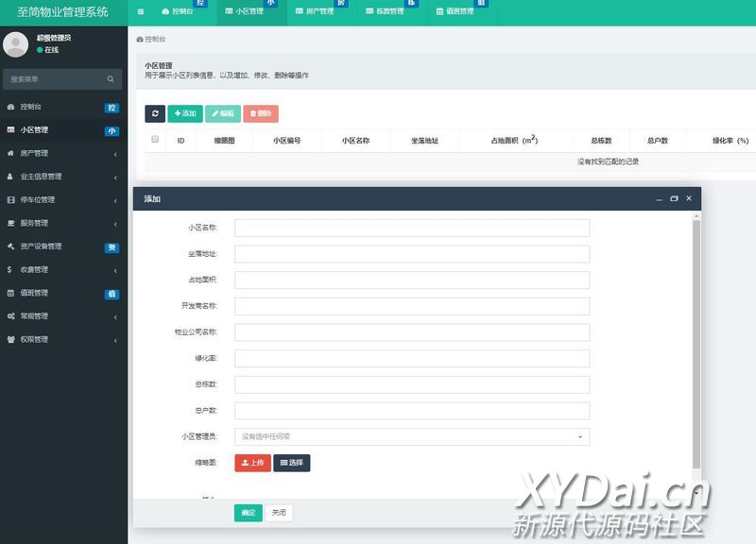Focus the 总户数 input field

[412, 411]
